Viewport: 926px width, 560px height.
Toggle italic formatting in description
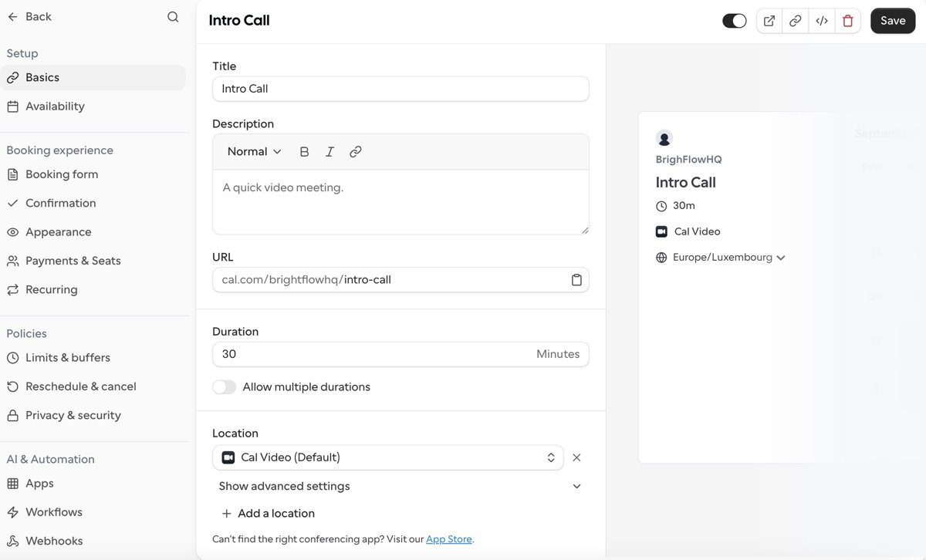[x=330, y=152]
